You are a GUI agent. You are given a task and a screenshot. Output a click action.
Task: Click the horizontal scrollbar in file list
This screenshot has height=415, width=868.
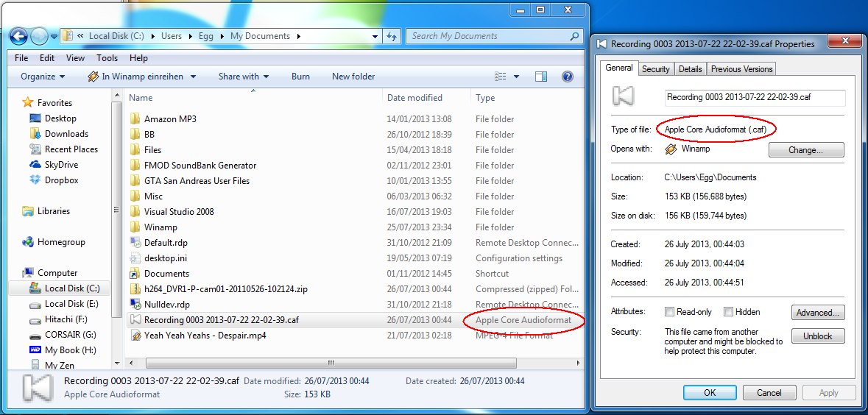[331, 363]
